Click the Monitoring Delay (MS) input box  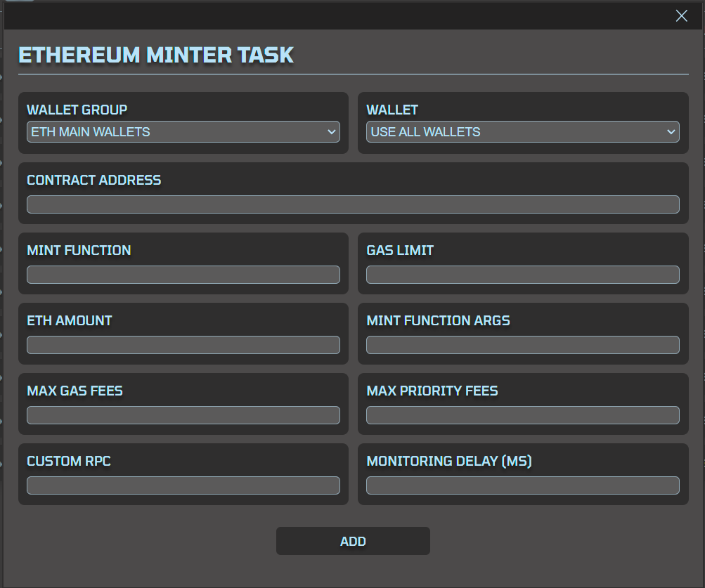tap(522, 485)
